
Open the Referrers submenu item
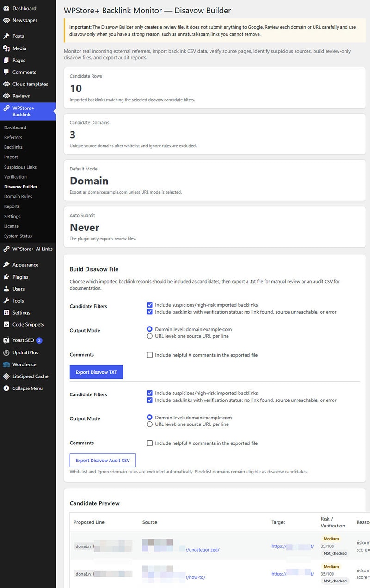tap(13, 137)
